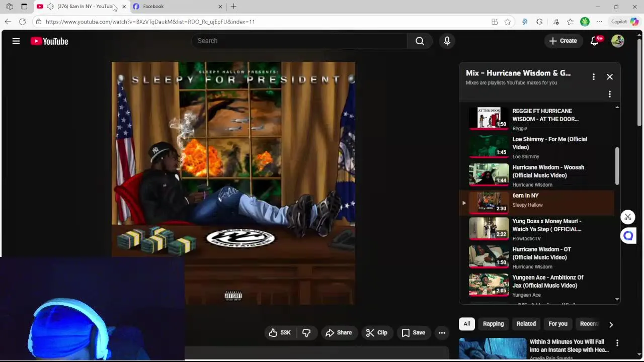Go to YouTube home via logo

(49, 41)
